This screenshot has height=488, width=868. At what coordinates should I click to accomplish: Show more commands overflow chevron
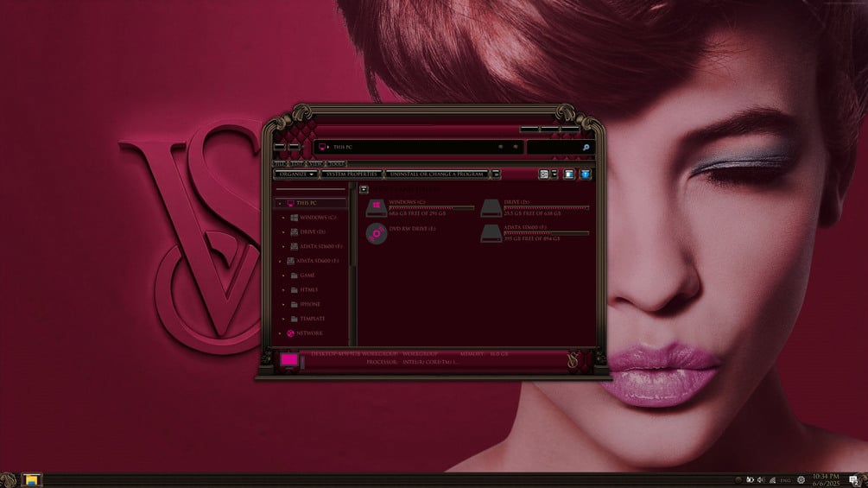[496, 174]
